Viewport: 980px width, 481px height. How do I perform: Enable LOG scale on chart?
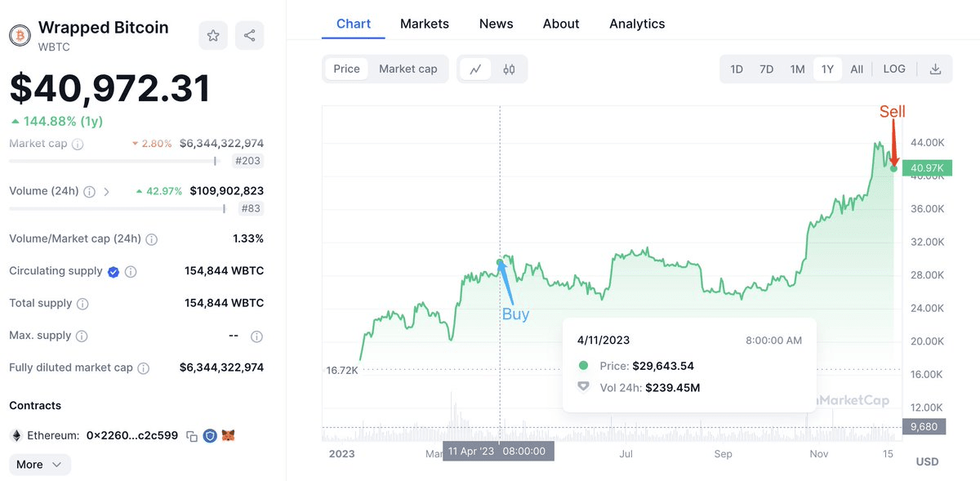click(894, 69)
